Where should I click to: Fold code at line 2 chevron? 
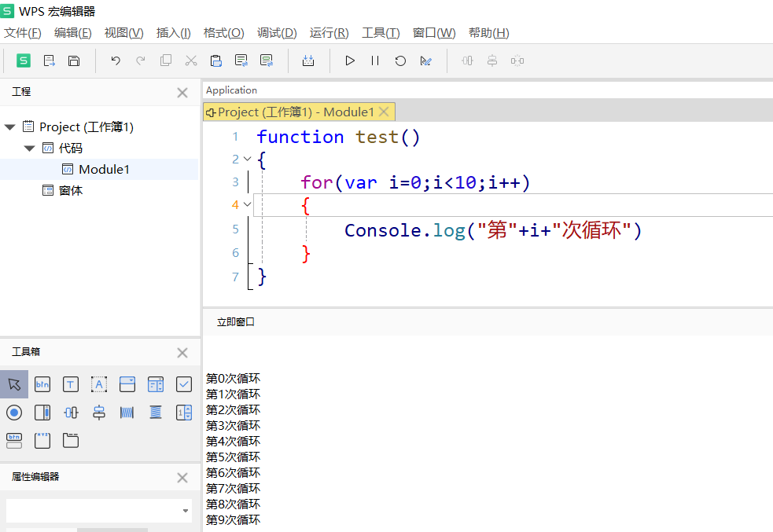point(248,159)
